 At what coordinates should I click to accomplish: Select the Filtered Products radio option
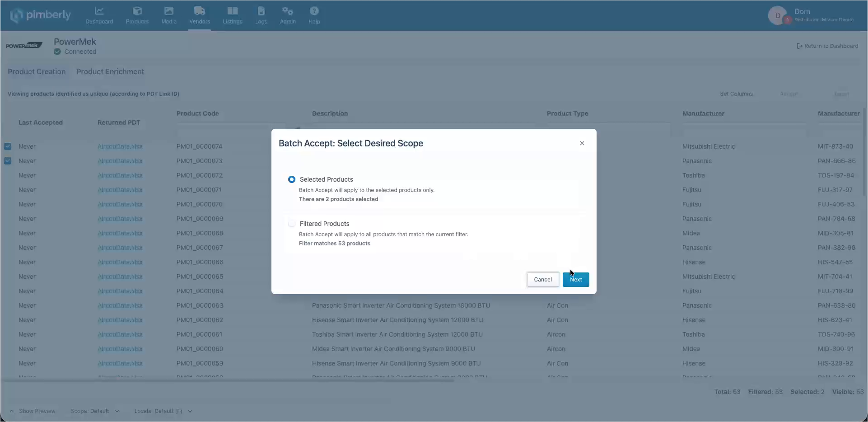tap(292, 224)
